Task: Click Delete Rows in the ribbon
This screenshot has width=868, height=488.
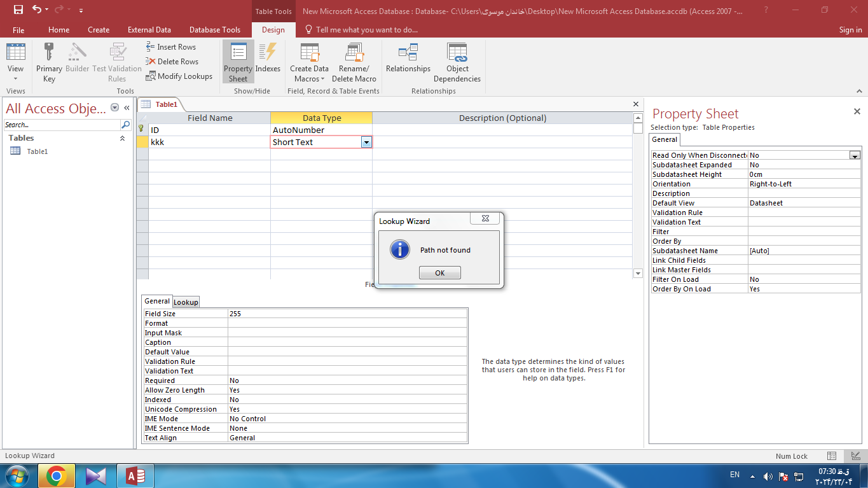Action: 172,62
